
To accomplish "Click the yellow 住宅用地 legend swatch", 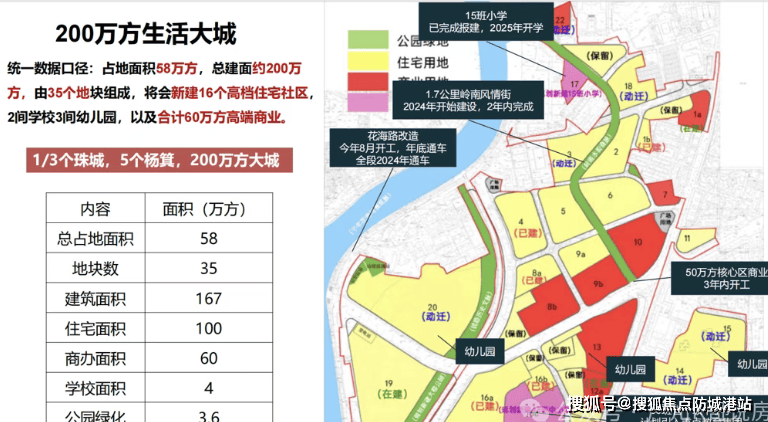I will click(x=365, y=64).
